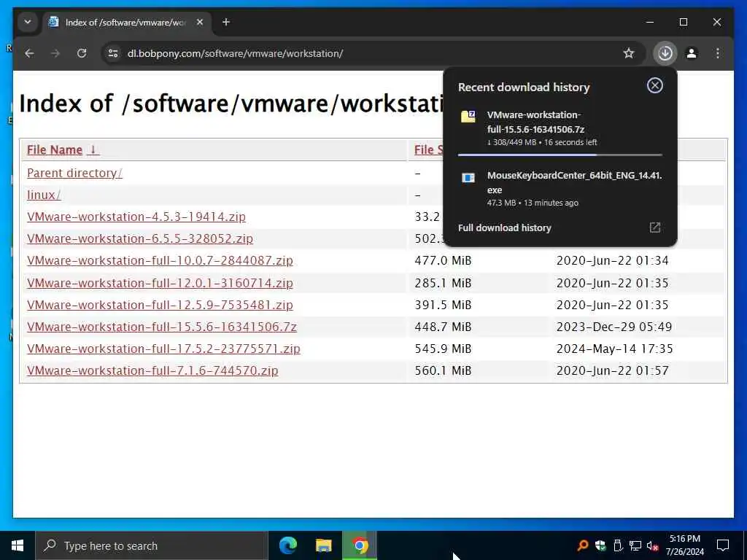Click the 2023-Dec-29 05:49 date cell

pos(614,327)
